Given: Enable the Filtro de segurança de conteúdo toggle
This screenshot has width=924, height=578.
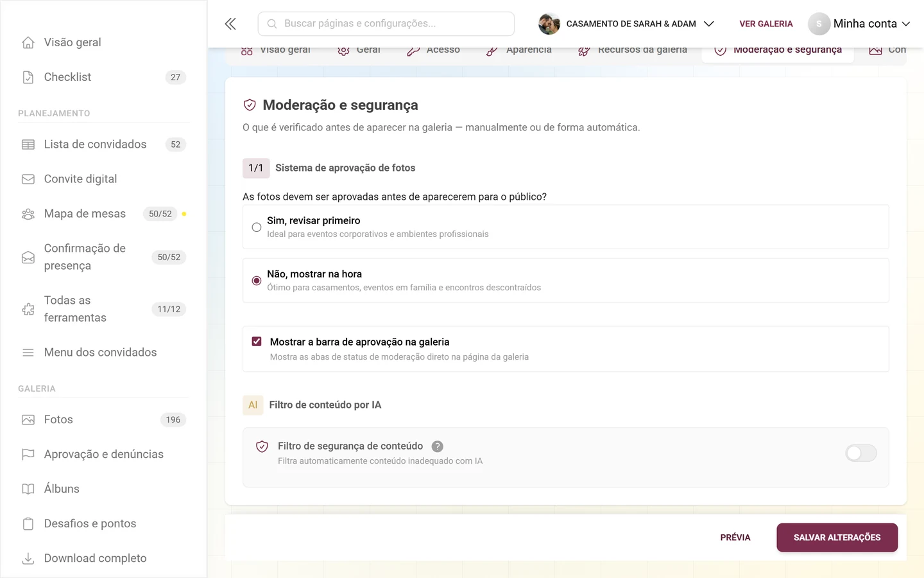Looking at the screenshot, I should pyautogui.click(x=861, y=453).
